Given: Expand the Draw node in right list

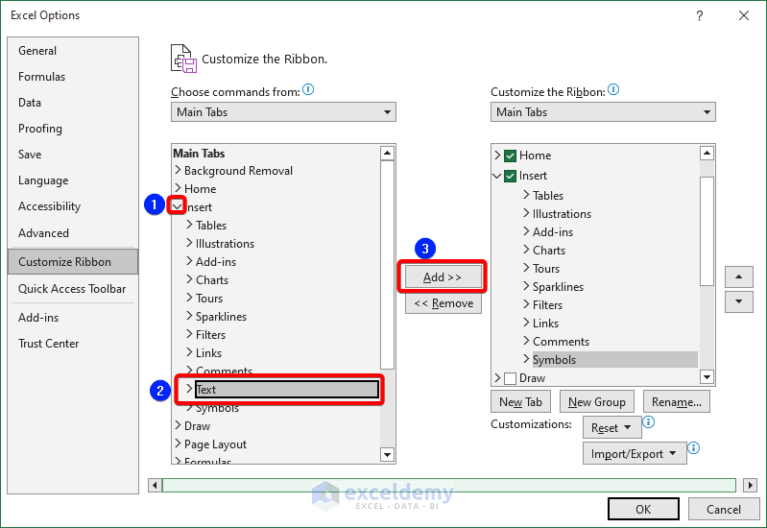Looking at the screenshot, I should [x=497, y=378].
